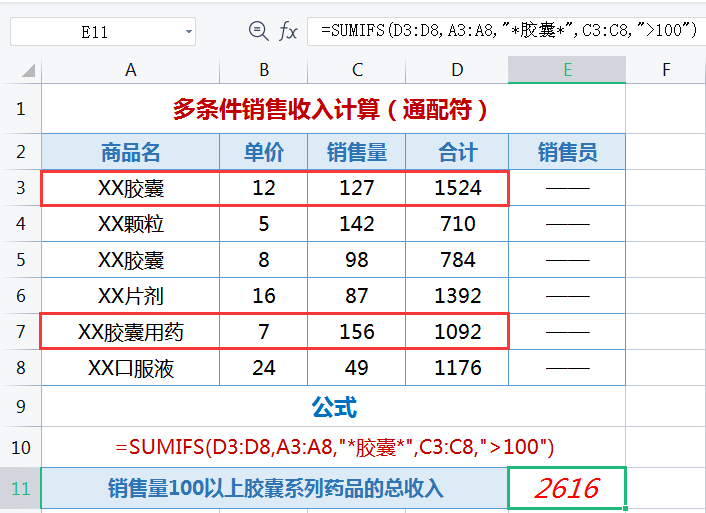This screenshot has height=513, width=706.
Task: Select the total cell 1092
Action: pos(457,332)
